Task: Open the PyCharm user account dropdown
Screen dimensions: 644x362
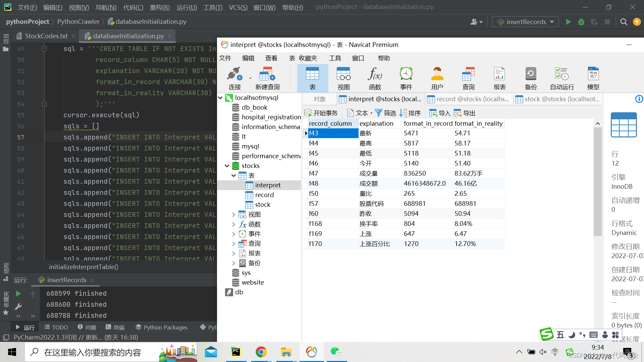Action: [x=476, y=22]
